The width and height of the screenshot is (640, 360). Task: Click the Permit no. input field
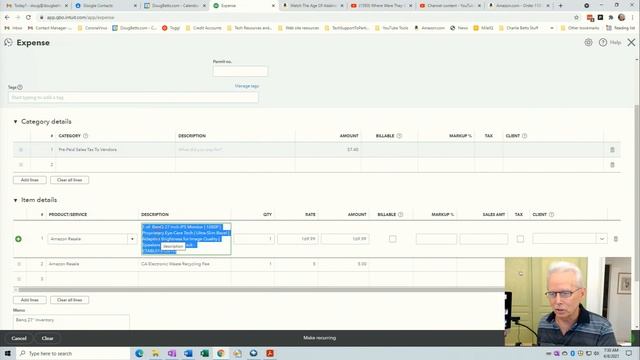pos(240,71)
